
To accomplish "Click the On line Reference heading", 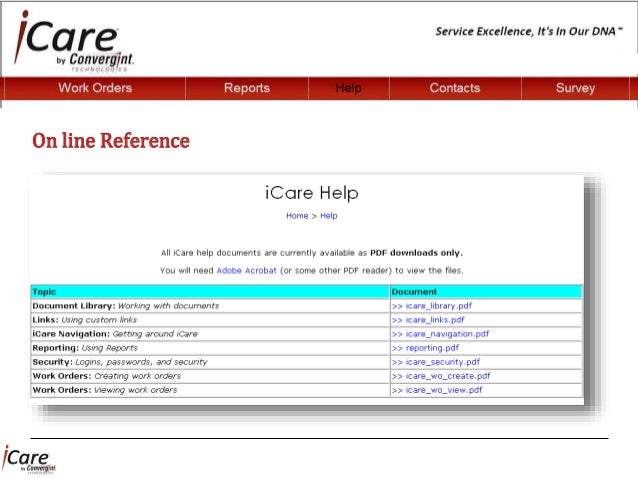I will [x=111, y=141].
